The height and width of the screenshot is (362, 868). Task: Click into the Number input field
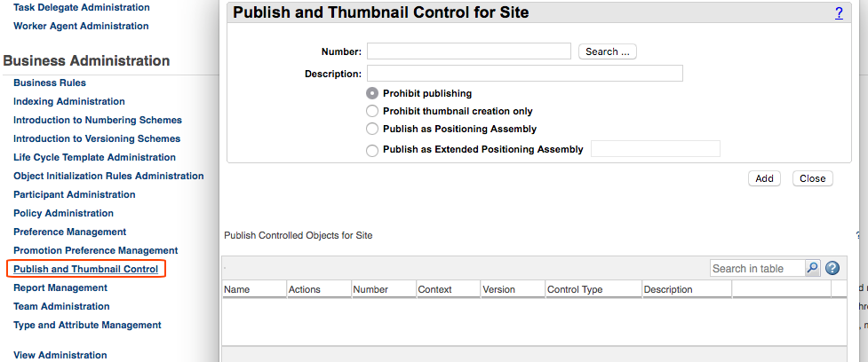pyautogui.click(x=468, y=51)
